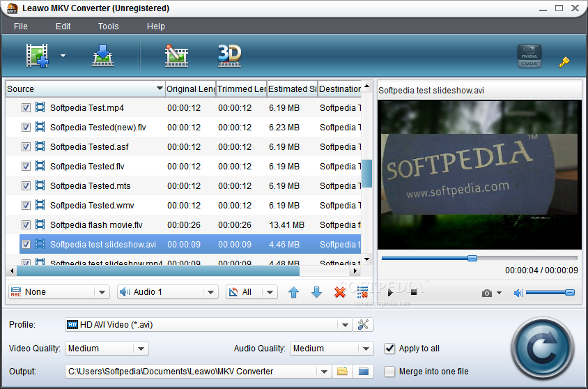Click the file list scroll up arrow
The width and height of the screenshot is (588, 389).
[x=367, y=86]
